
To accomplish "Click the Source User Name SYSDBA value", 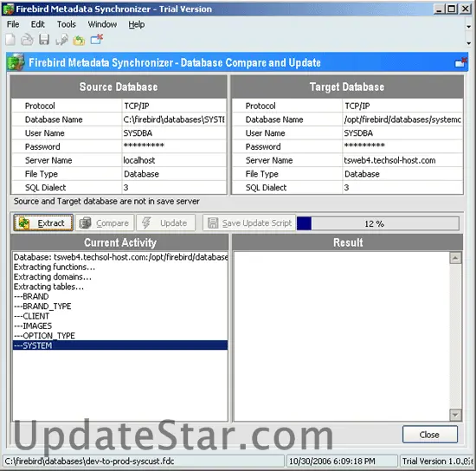I will [x=174, y=133].
